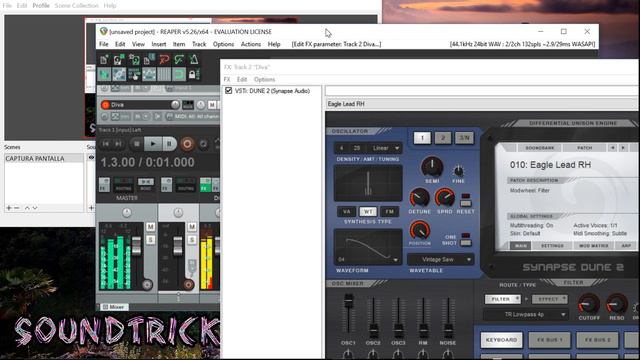Select oscillator 3/N button
The height and width of the screenshot is (360, 640).
[x=464, y=138]
